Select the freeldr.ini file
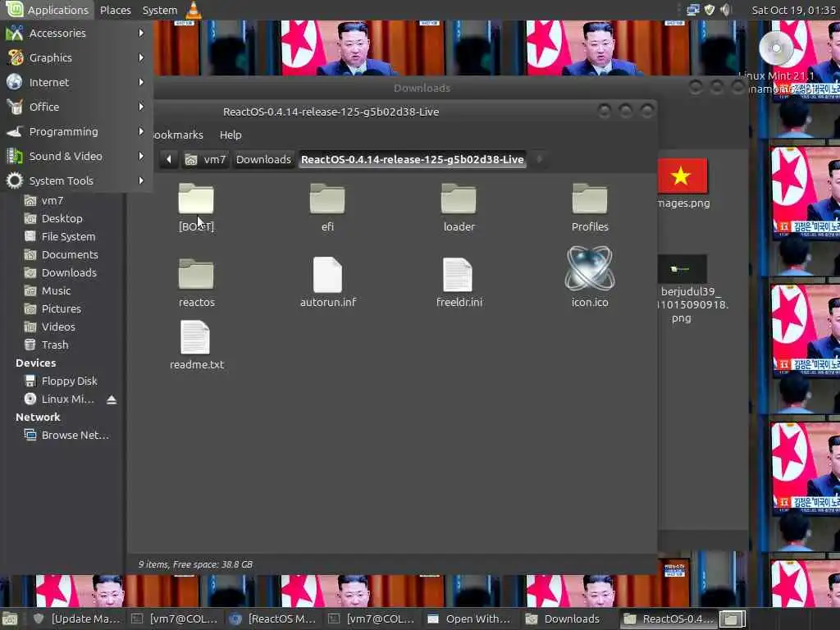Screen dimensions: 840x630 tap(459, 282)
